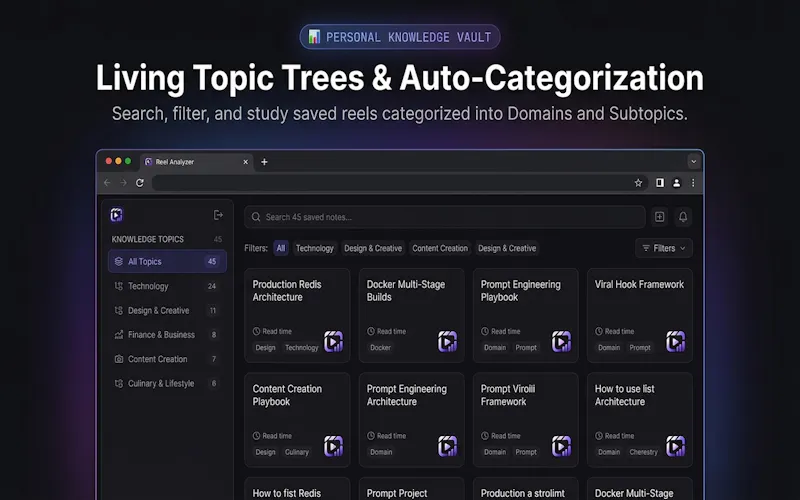Open Production Redis Architecture note
The image size is (800, 500).
coord(297,315)
